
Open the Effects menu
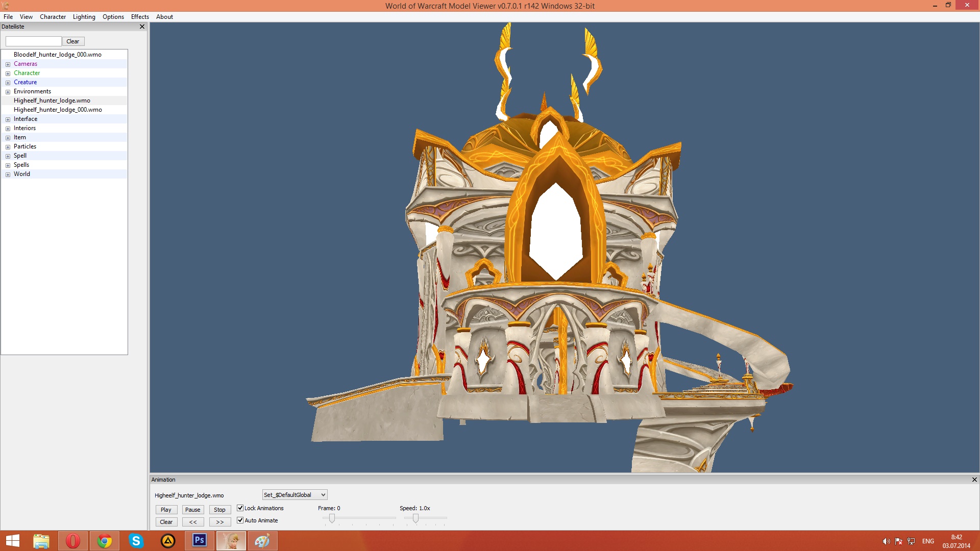pyautogui.click(x=140, y=17)
